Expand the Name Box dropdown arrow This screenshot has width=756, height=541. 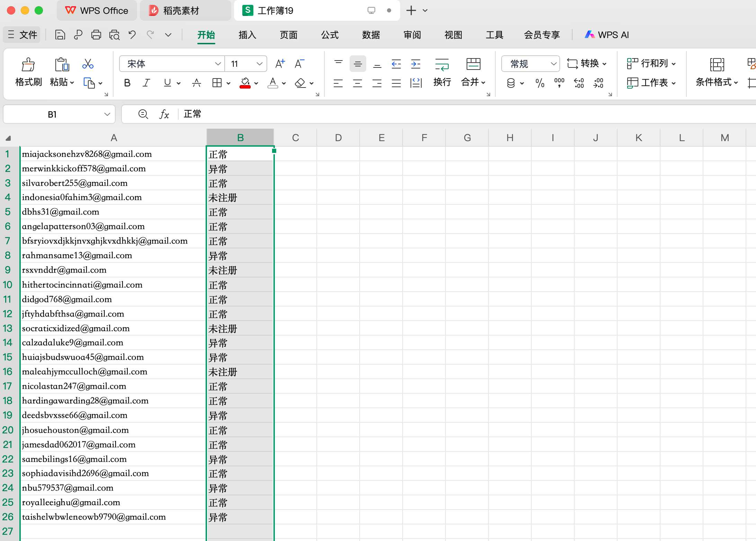[x=107, y=114]
